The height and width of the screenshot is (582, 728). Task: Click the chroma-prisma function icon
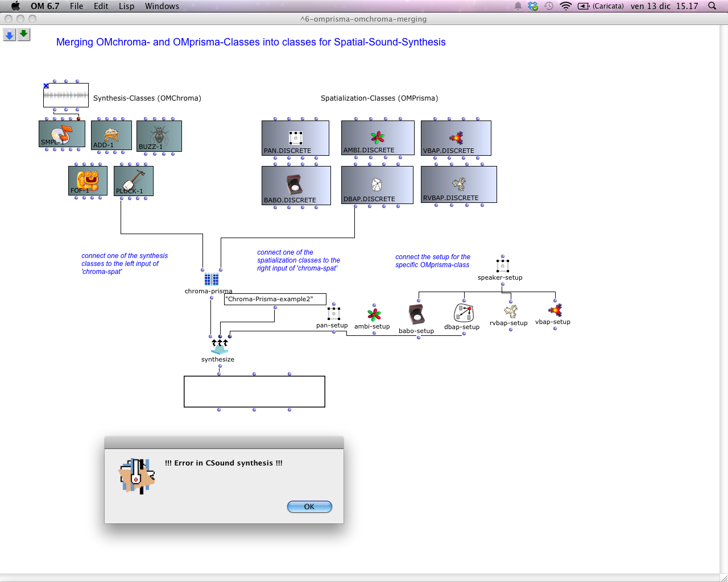pyautogui.click(x=212, y=279)
